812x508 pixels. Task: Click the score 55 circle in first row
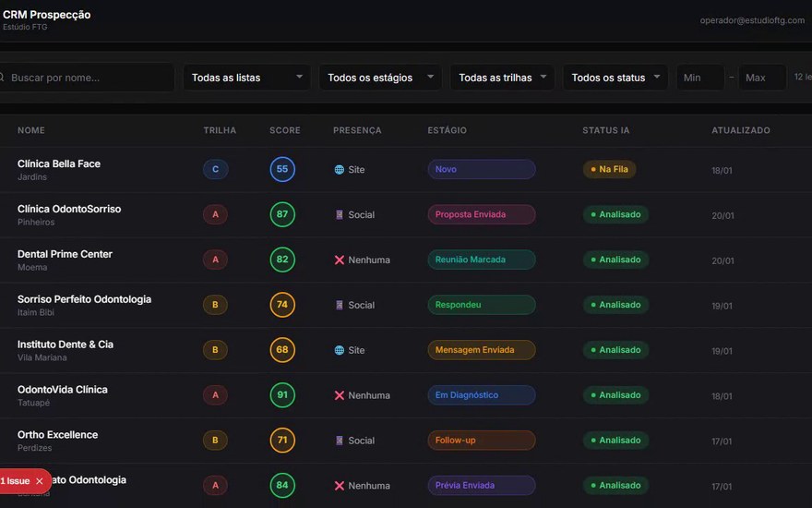[x=282, y=169]
